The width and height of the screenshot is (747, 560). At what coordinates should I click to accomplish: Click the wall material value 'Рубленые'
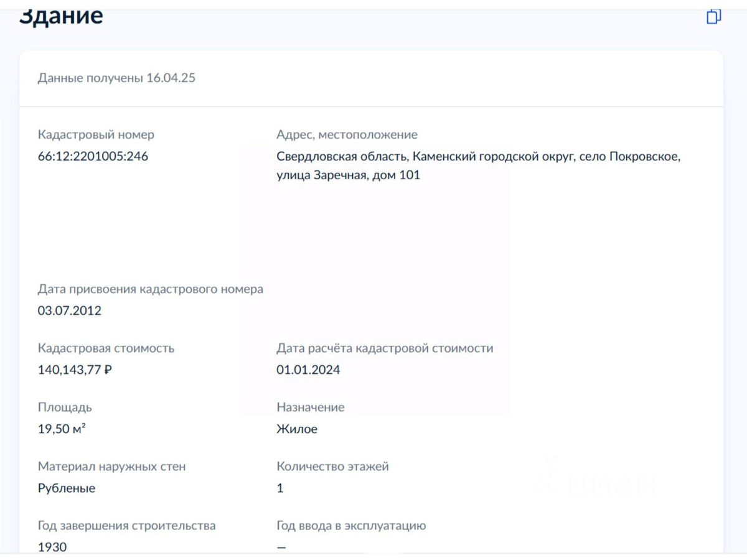(67, 488)
